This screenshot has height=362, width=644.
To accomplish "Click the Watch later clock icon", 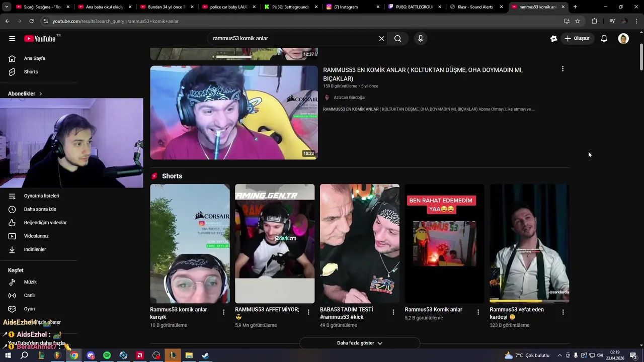I will pyautogui.click(x=12, y=209).
